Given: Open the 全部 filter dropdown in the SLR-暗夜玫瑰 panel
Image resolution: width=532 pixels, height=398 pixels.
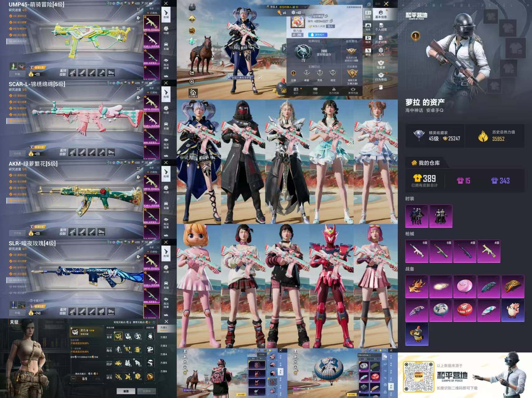Looking at the screenshot, I should pos(152,247).
